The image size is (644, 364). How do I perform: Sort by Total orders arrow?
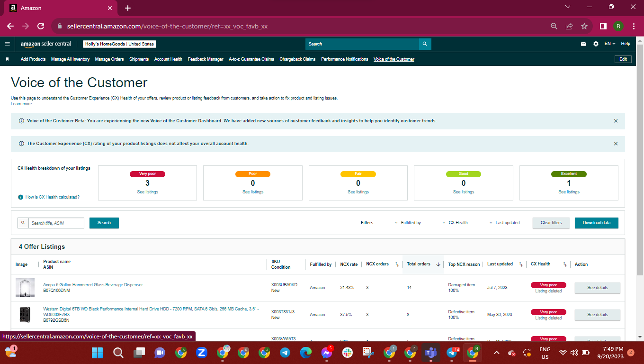click(438, 264)
